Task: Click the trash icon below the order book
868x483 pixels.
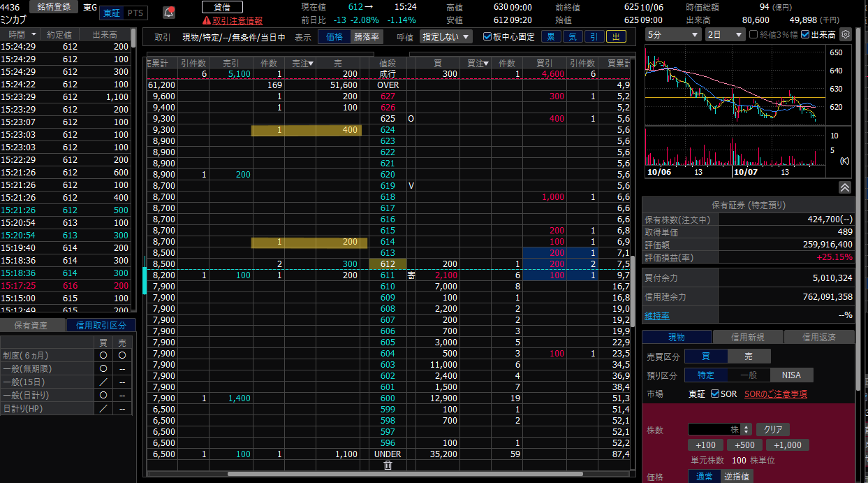Action: pyautogui.click(x=388, y=465)
